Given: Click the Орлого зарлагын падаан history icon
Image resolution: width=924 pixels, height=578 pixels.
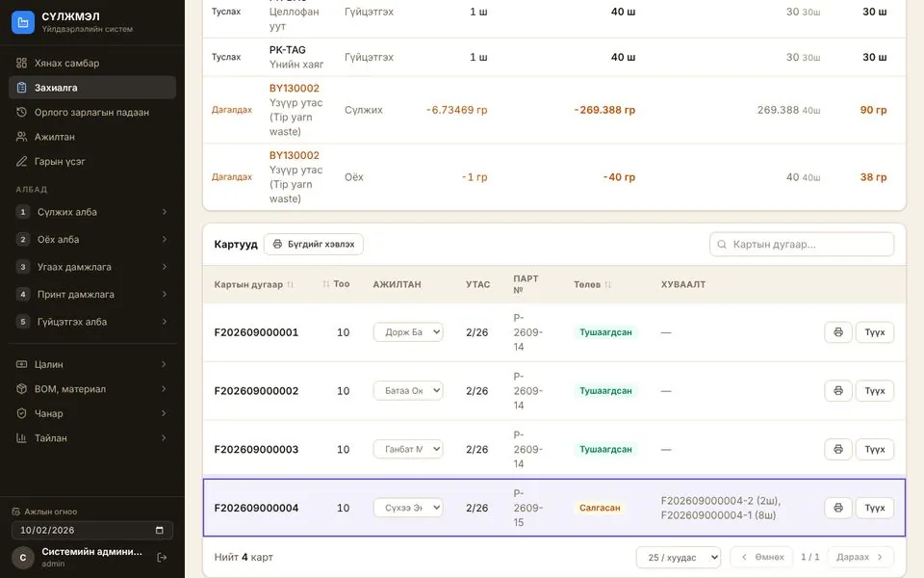Looking at the screenshot, I should 22,112.
